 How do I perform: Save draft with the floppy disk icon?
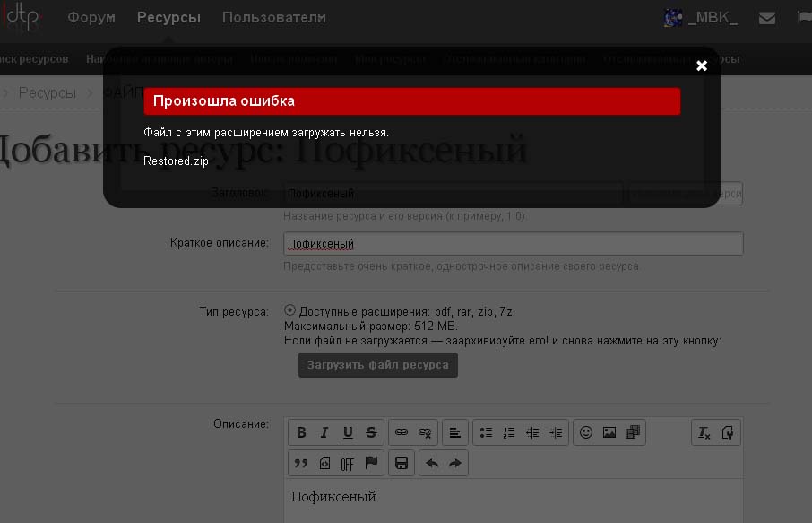pyautogui.click(x=402, y=463)
